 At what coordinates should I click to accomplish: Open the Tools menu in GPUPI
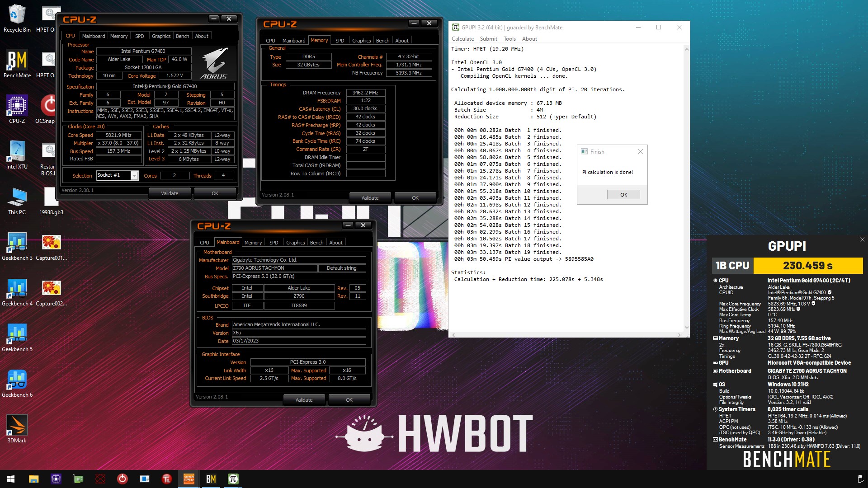pyautogui.click(x=509, y=39)
